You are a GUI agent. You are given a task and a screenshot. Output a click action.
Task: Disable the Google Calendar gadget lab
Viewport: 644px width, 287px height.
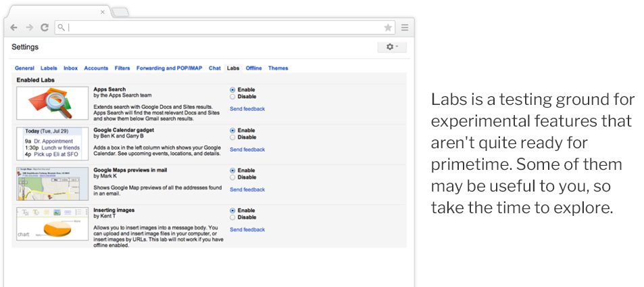coord(232,137)
